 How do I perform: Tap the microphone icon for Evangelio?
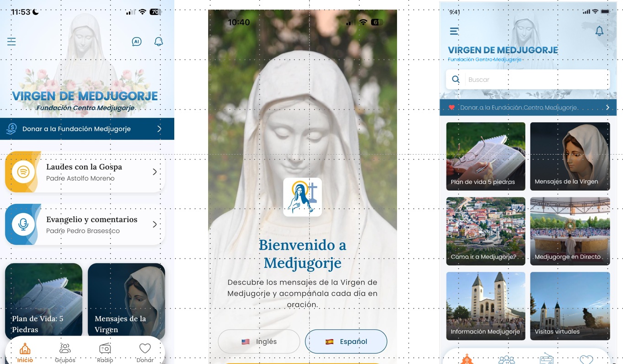pyautogui.click(x=23, y=225)
